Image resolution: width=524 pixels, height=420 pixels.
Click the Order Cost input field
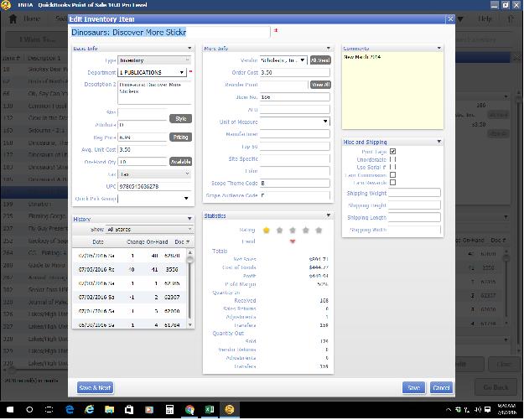pyautogui.click(x=283, y=72)
